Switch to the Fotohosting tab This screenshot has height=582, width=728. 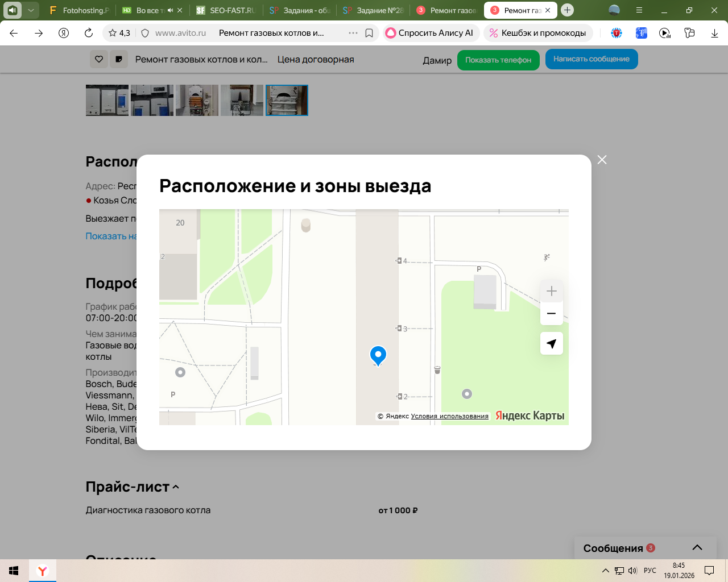click(80, 10)
